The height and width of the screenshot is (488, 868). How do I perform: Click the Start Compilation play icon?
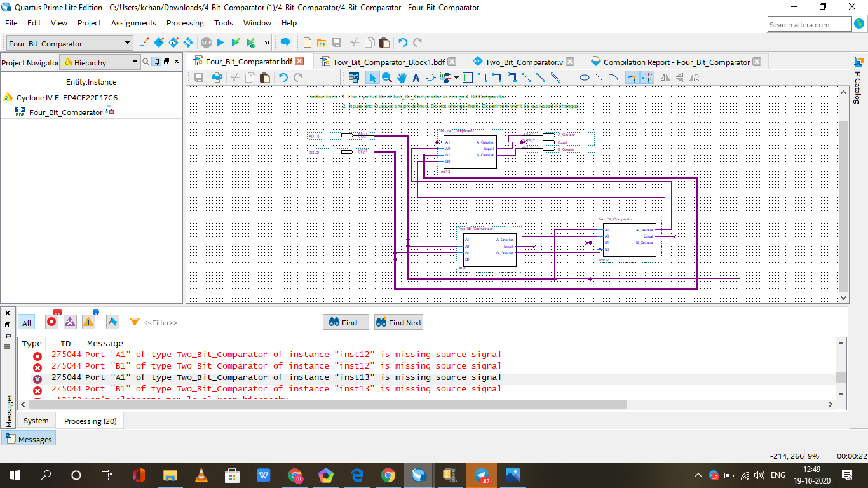(x=220, y=43)
